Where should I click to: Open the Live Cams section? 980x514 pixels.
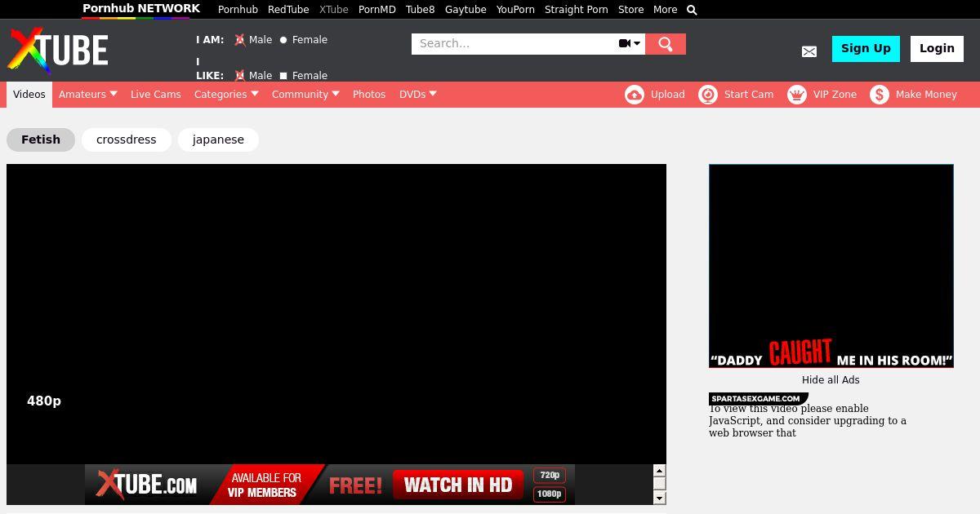(x=156, y=95)
